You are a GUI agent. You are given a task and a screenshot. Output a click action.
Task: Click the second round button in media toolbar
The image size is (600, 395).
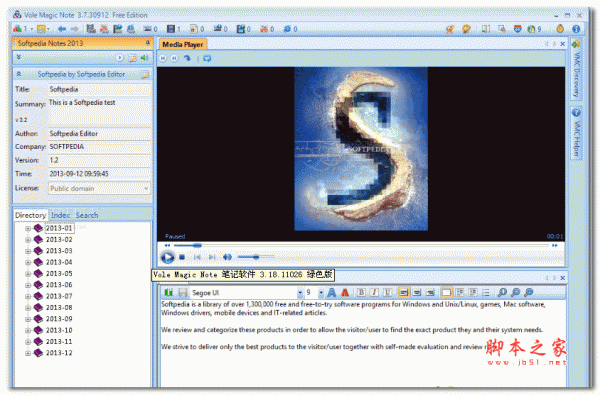point(174,58)
